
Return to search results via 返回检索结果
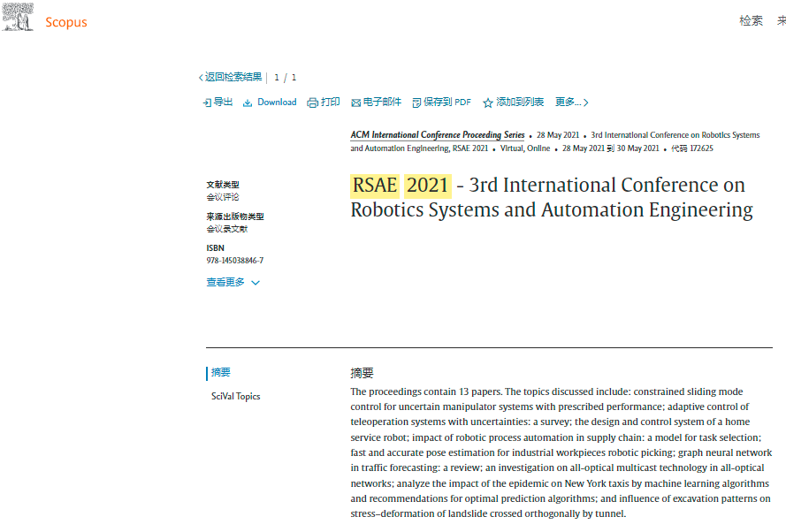[233, 78]
